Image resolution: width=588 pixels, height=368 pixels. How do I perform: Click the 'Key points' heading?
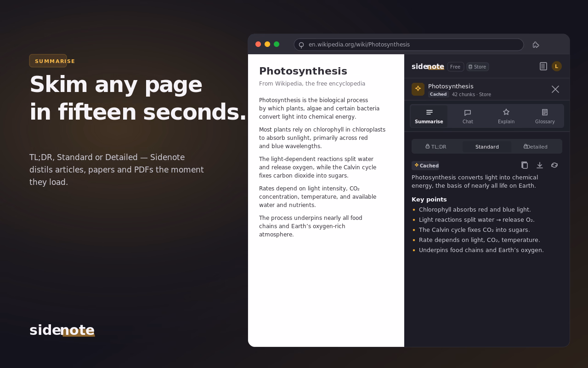pyautogui.click(x=429, y=200)
